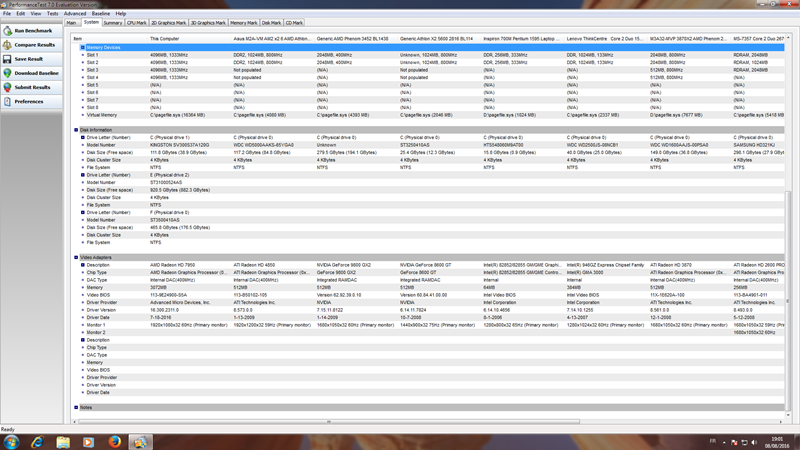Click the taskbar clock

coord(776,442)
